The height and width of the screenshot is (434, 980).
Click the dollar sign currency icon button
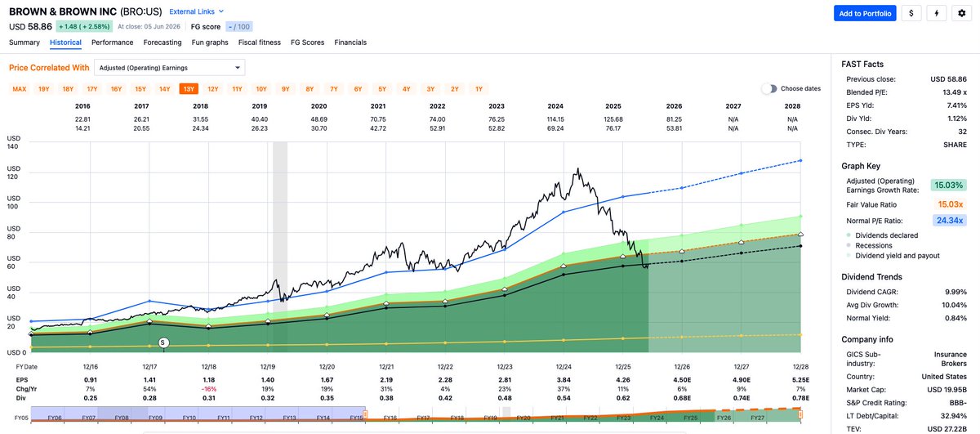click(x=912, y=13)
